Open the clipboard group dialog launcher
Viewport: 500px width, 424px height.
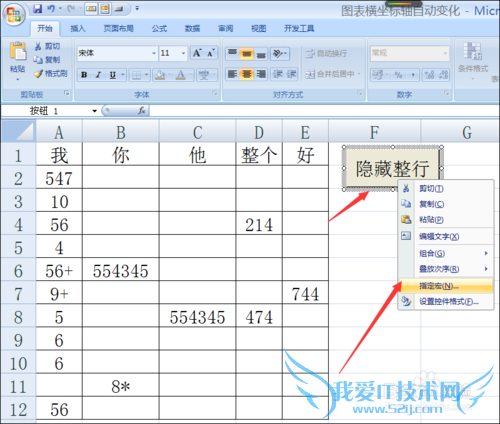67,93
